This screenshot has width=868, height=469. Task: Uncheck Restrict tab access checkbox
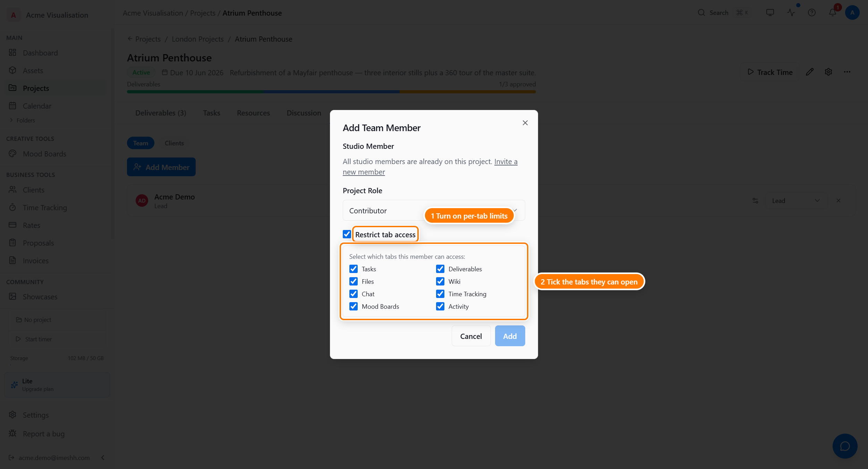347,234
